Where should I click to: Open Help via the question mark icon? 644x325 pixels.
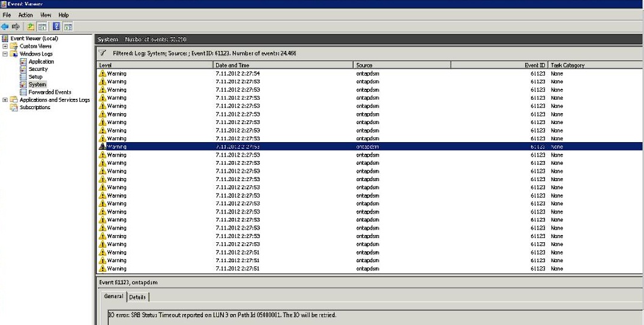56,26
